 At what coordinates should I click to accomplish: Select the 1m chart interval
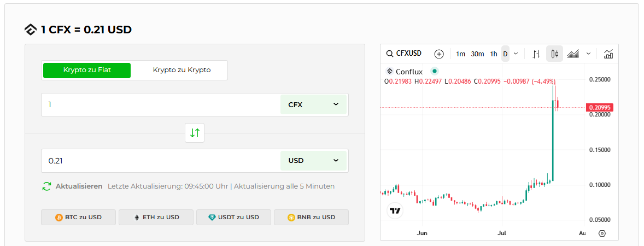click(x=460, y=54)
